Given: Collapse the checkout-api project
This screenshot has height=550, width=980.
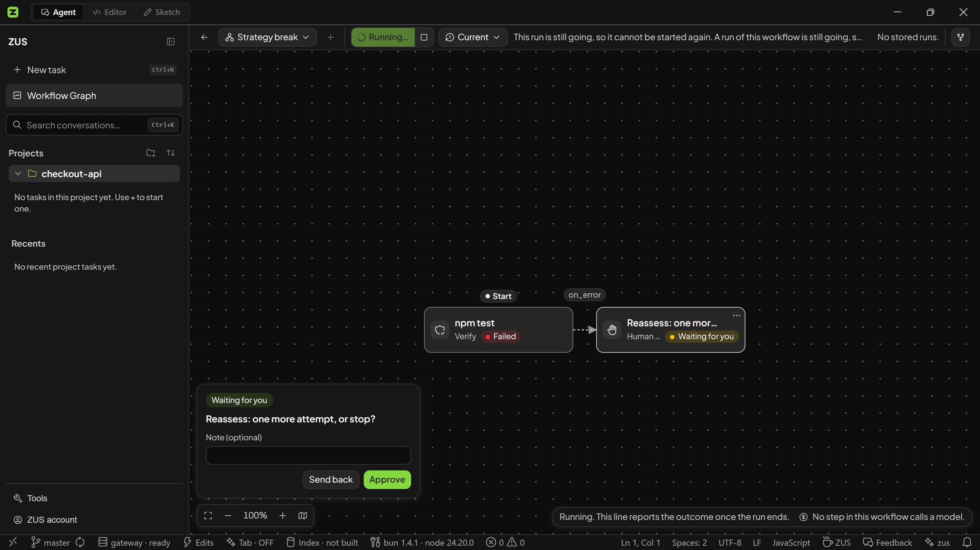Looking at the screenshot, I should (18, 174).
